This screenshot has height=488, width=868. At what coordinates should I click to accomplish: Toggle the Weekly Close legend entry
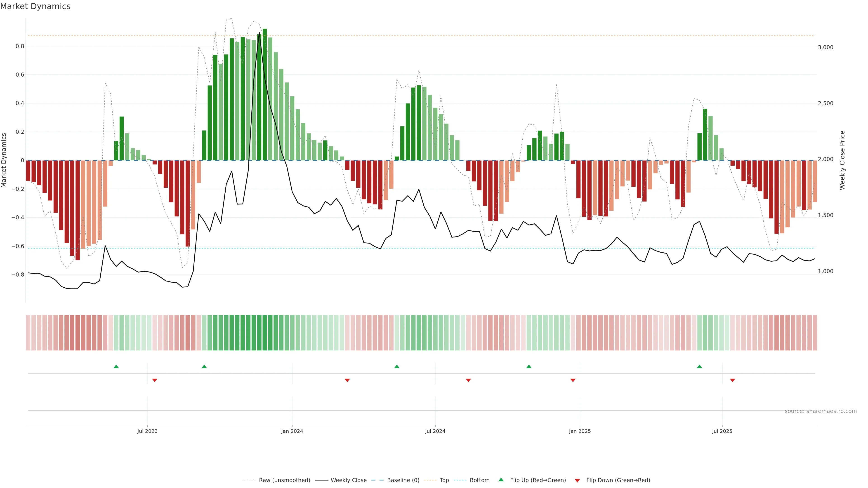(348, 480)
